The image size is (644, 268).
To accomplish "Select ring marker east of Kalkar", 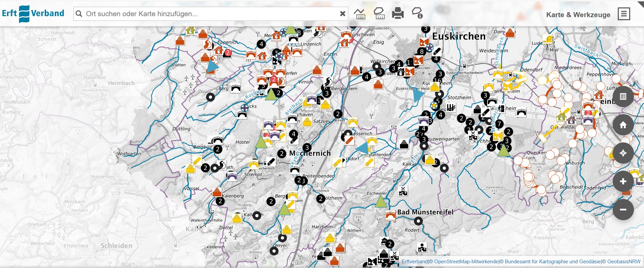I will click(444, 168).
